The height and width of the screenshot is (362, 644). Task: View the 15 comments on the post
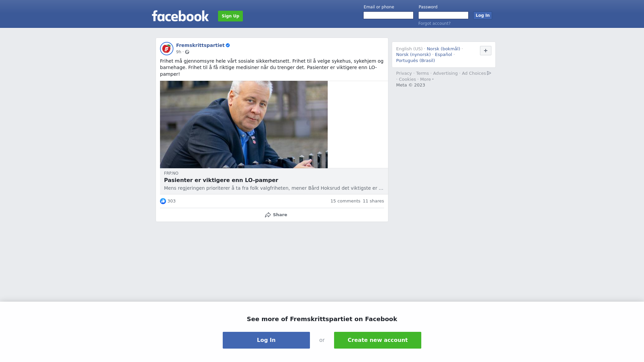point(345,201)
